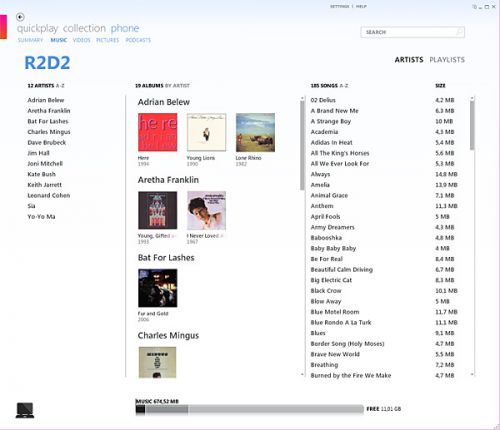Change songs sort order A-Z

(x=344, y=86)
